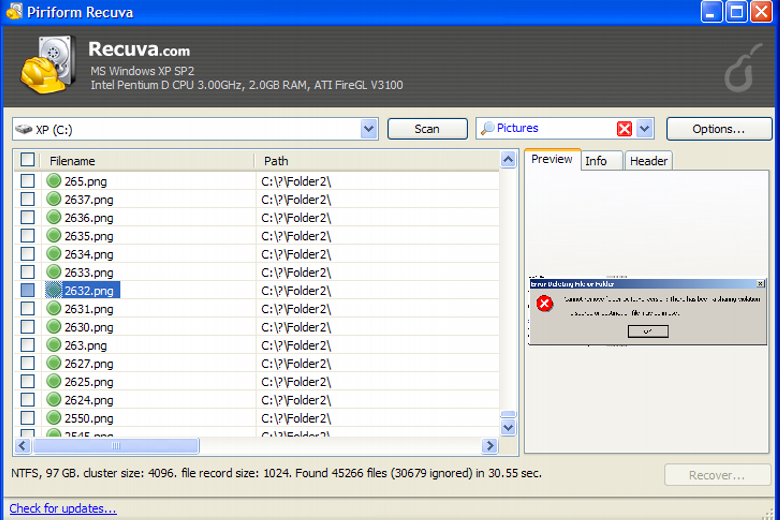The height and width of the screenshot is (520, 780).
Task: Check the box for 2637.png
Action: coord(27,199)
